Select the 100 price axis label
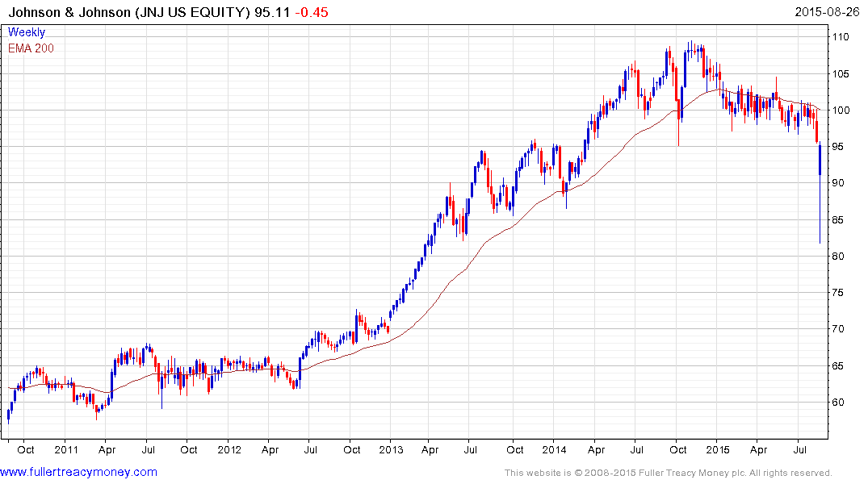The image size is (868, 484). tap(841, 110)
